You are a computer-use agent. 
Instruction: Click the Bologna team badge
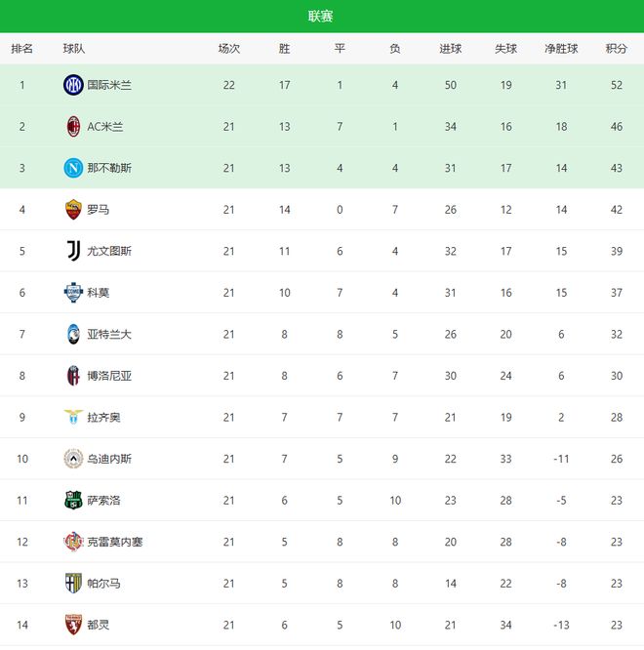click(73, 375)
